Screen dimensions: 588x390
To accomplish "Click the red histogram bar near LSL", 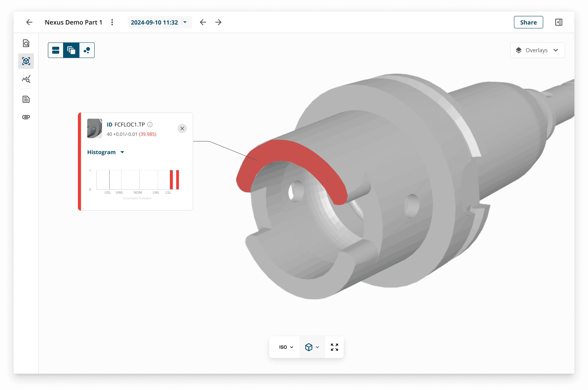I will pos(171,180).
